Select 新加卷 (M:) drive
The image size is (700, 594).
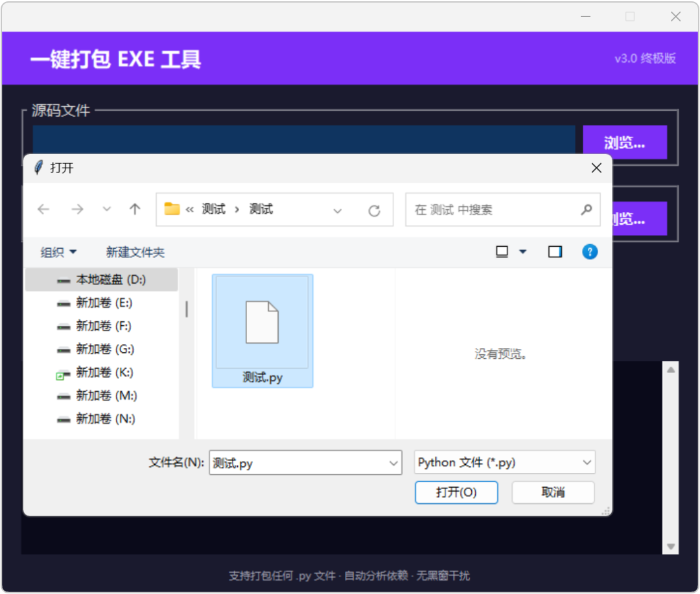tap(102, 396)
